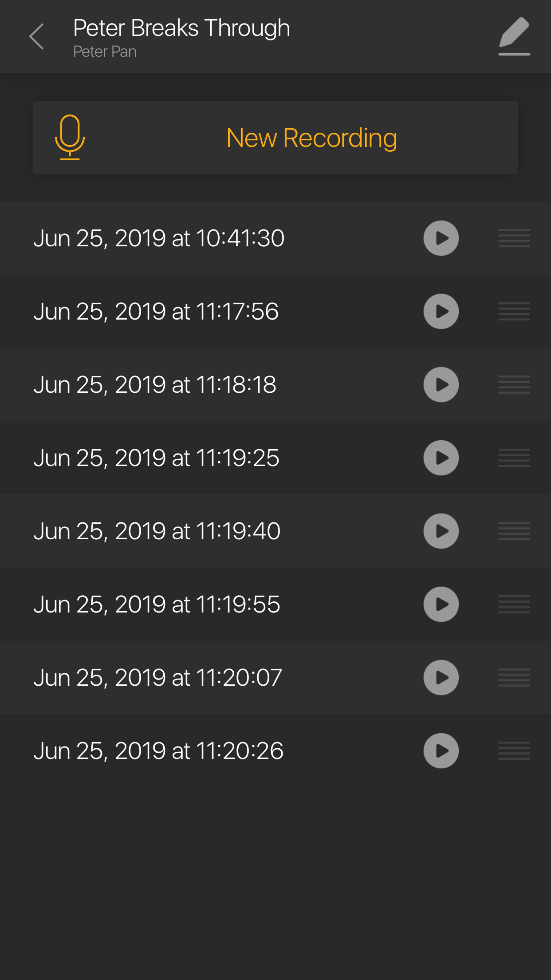Select the Jun 25, 2019 at 11:19:25 entry
The image size is (551, 980).
157,458
